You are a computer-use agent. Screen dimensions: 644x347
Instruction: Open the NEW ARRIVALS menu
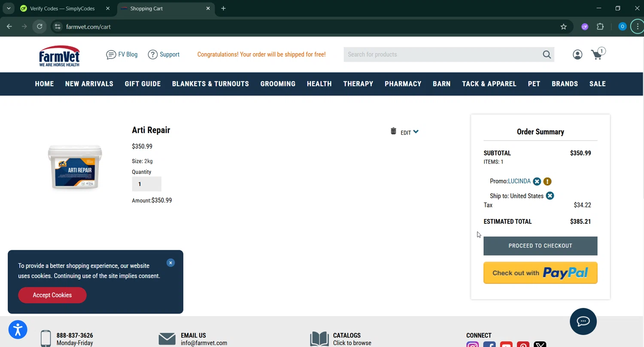pos(89,84)
